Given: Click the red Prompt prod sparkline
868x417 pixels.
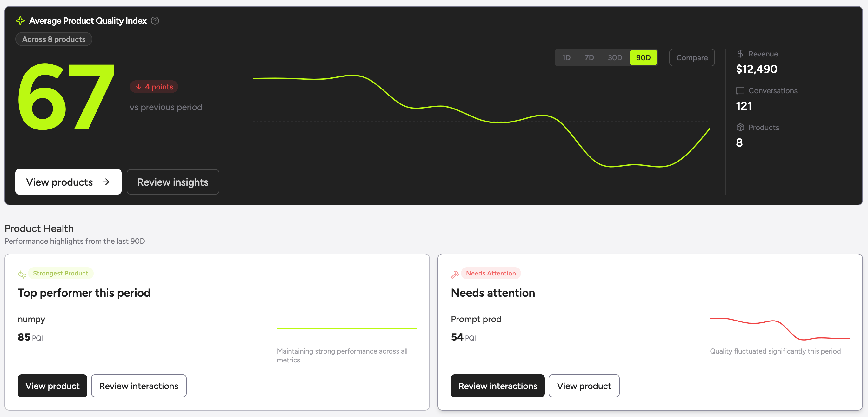Looking at the screenshot, I should pyautogui.click(x=779, y=329).
